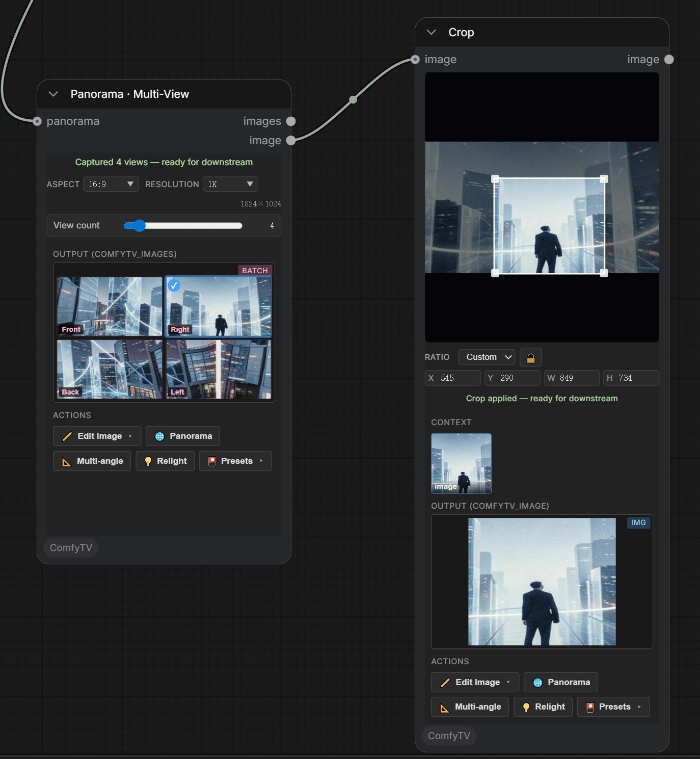The image size is (700, 759).
Task: Click the X value field 545
Action: pos(453,378)
